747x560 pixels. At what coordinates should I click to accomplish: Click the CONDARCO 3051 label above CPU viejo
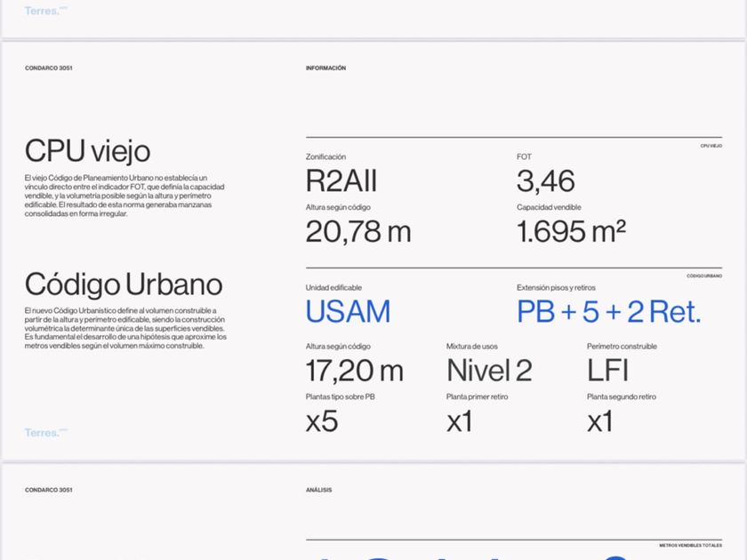48,68
